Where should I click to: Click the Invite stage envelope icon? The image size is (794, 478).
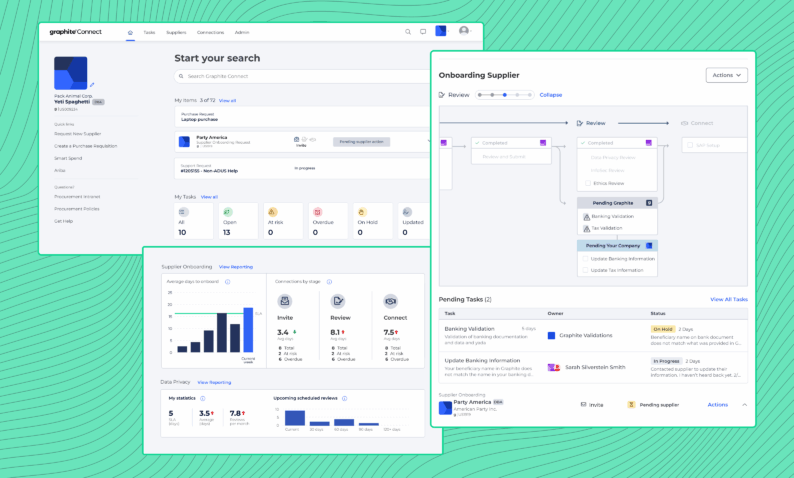coord(285,300)
